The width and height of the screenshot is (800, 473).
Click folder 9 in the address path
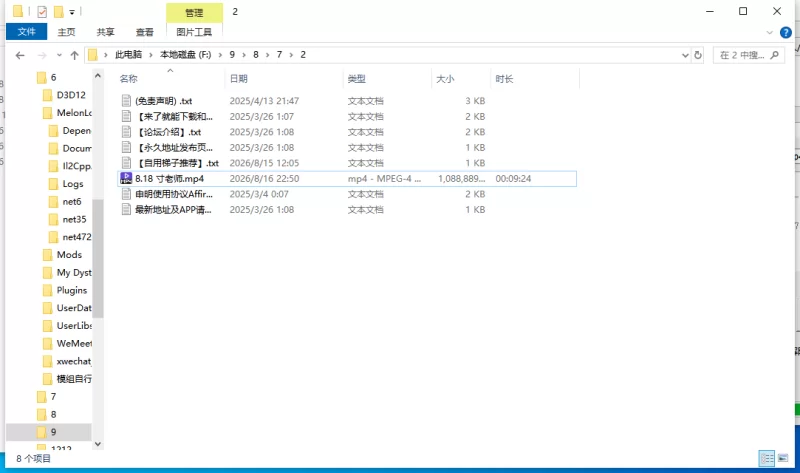[x=232, y=55]
